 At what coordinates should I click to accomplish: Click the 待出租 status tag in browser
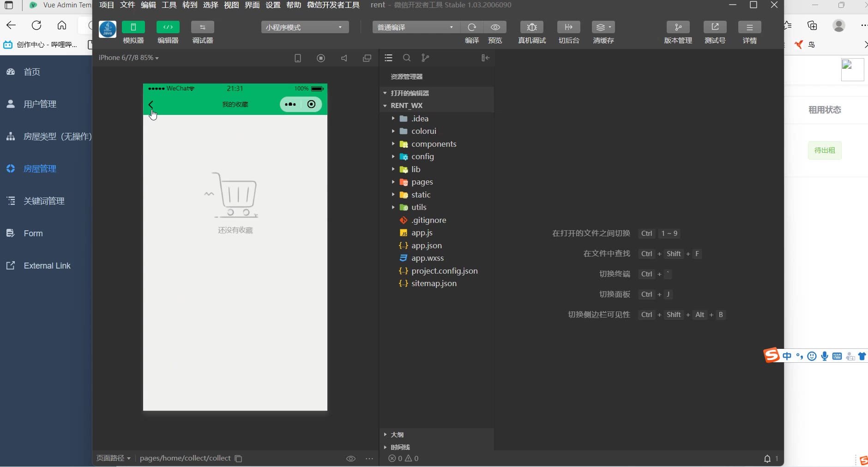click(x=825, y=150)
